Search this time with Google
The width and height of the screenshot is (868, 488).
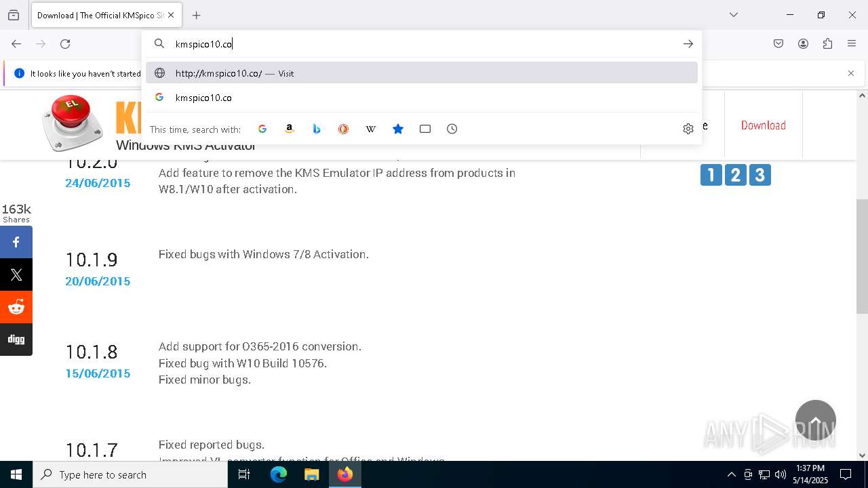click(262, 129)
